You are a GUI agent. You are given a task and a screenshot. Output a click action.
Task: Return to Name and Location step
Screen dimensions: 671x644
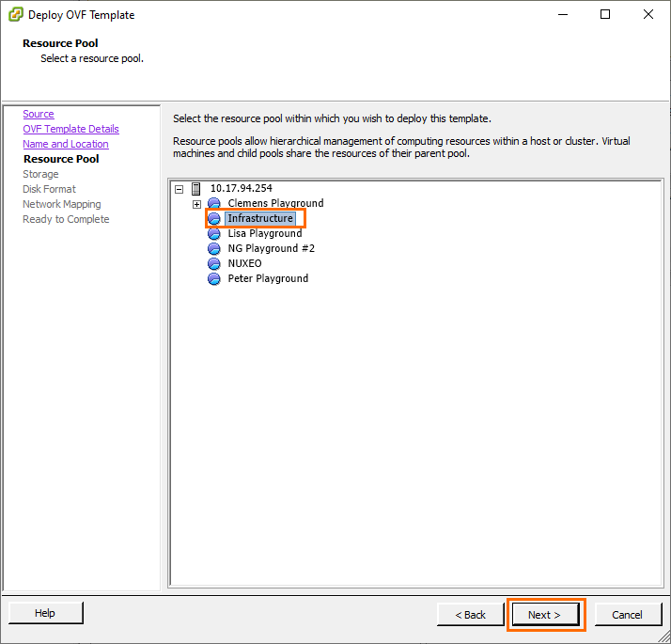pyautogui.click(x=65, y=145)
